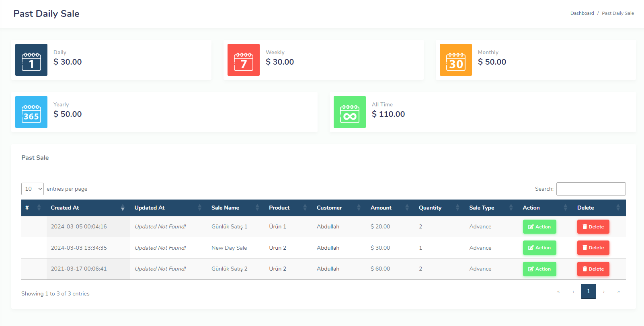Click the green All Time infinity icon

tap(349, 112)
